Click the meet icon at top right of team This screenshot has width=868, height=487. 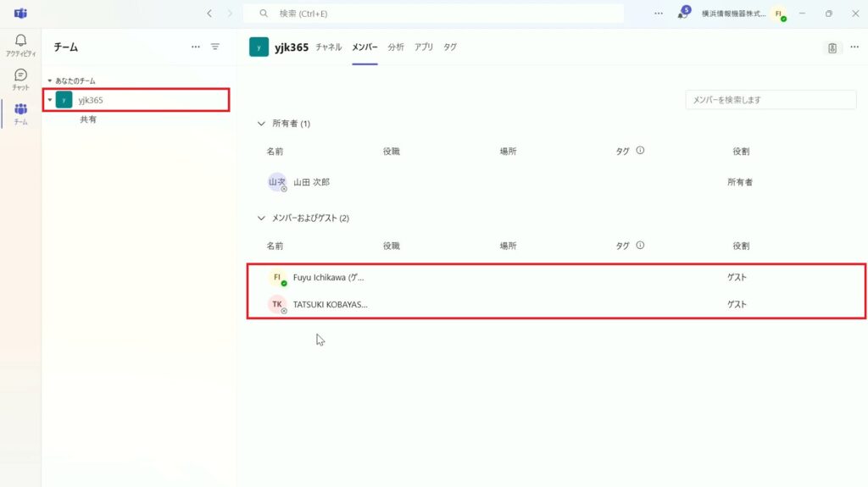(832, 48)
